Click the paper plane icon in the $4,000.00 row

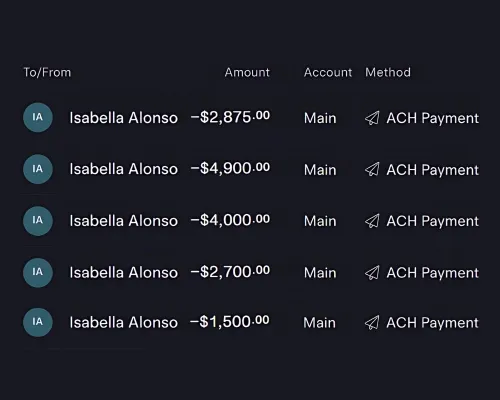pyautogui.click(x=372, y=221)
